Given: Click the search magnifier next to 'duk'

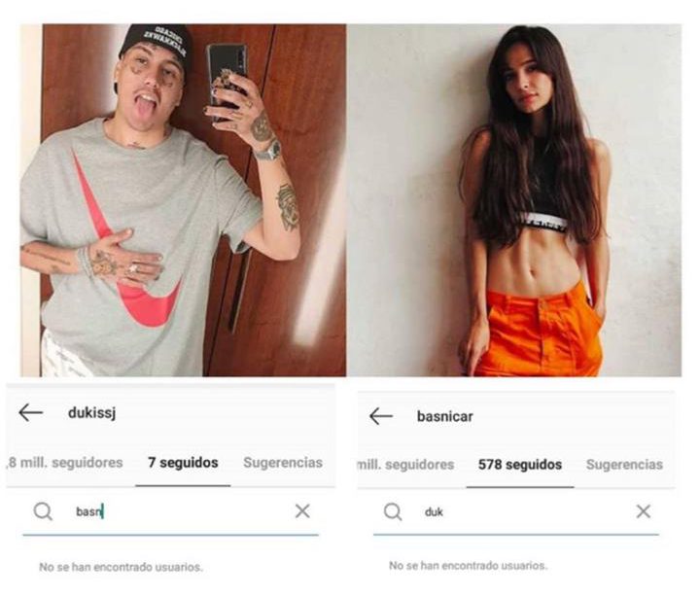Looking at the screenshot, I should click(x=393, y=511).
